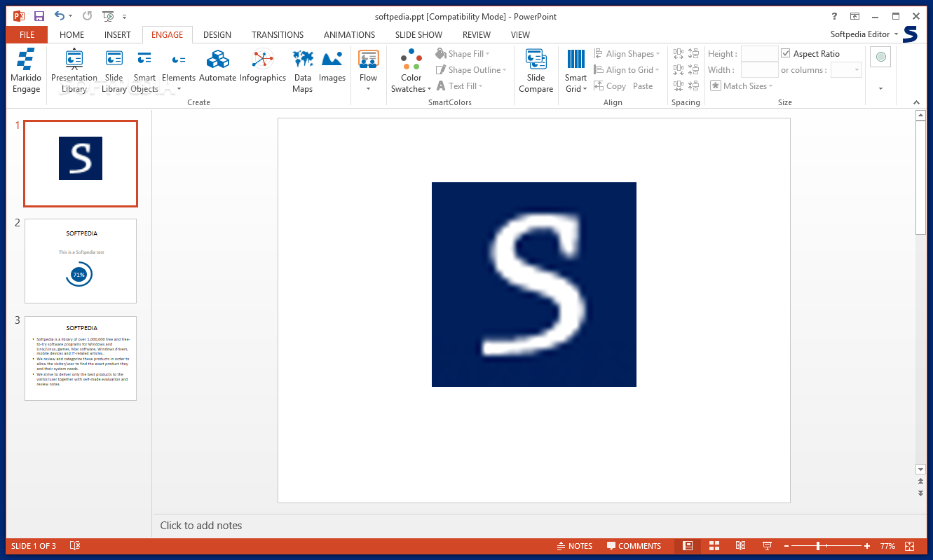Click the zoom in plus button
Image resolution: width=933 pixels, height=560 pixels.
click(867, 546)
